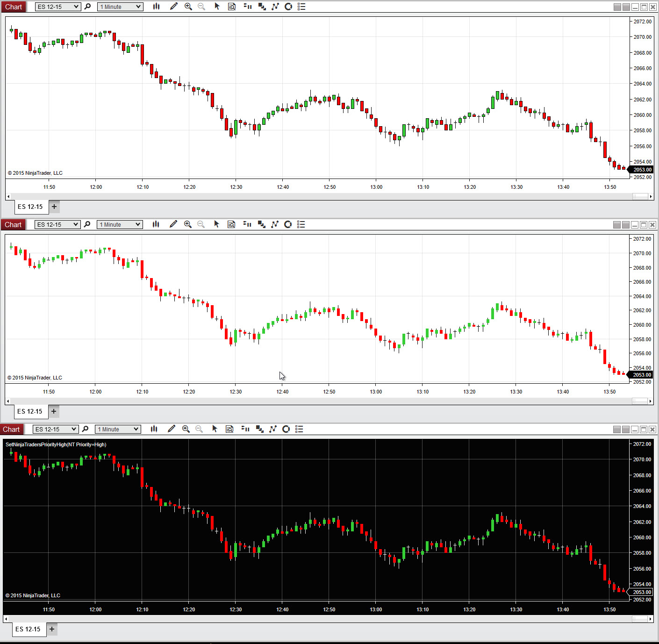This screenshot has height=644, width=659.
Task: Select the pencil drawing tools in top chart
Action: tap(173, 7)
